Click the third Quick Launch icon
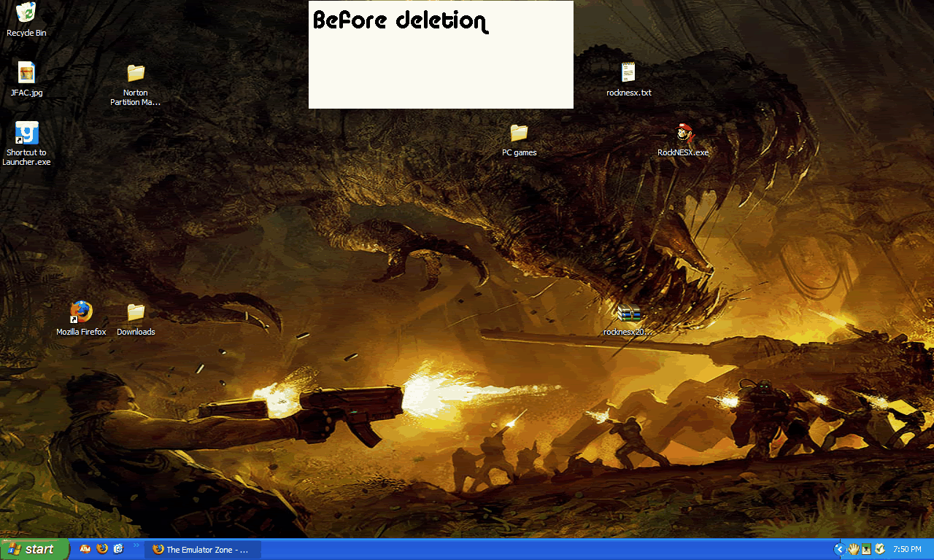The image size is (934, 560). click(118, 549)
